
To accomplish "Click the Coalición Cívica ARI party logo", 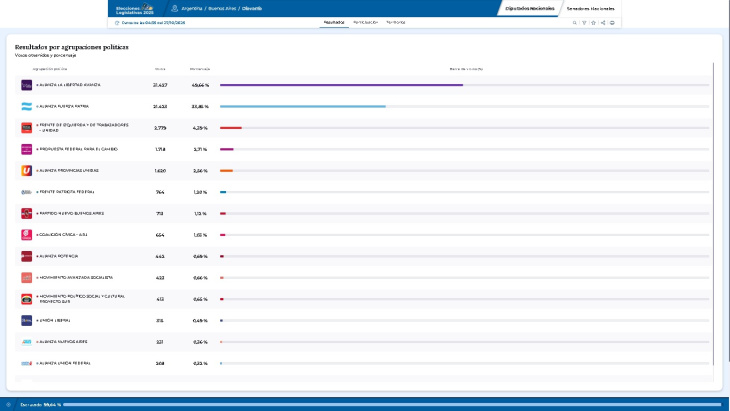I will click(27, 235).
